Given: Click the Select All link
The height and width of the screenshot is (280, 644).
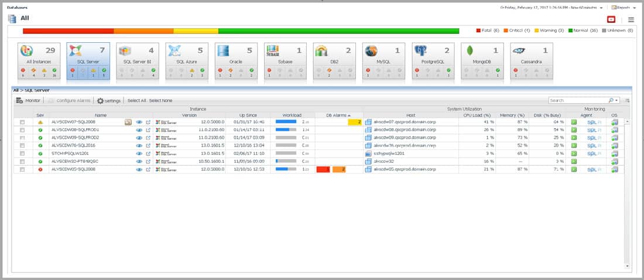Looking at the screenshot, I should [137, 101].
